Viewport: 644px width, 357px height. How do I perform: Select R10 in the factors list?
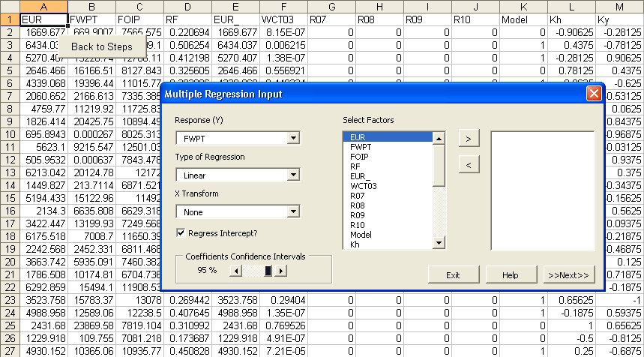(388, 225)
